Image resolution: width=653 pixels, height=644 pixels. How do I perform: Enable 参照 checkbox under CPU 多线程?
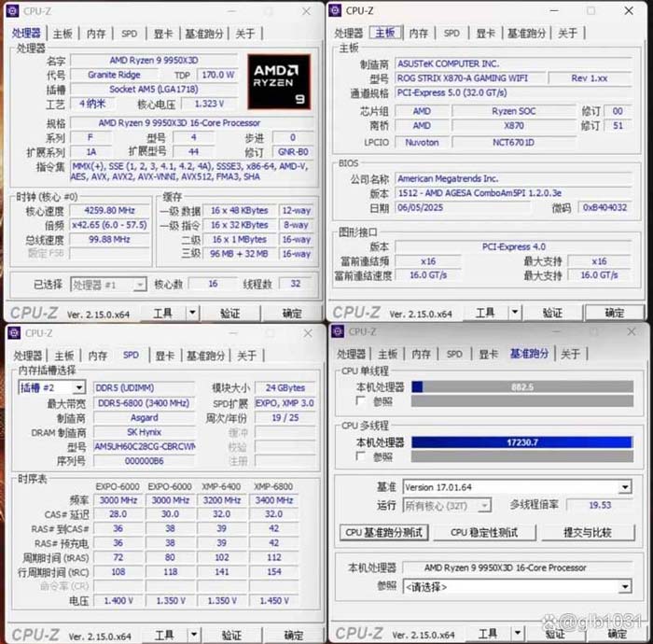point(360,457)
